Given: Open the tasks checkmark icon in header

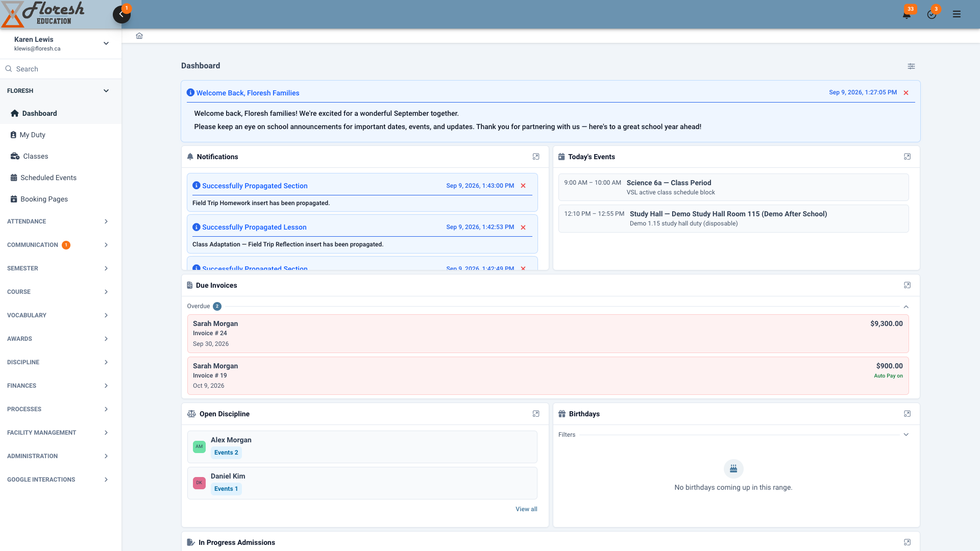Looking at the screenshot, I should click(x=932, y=14).
